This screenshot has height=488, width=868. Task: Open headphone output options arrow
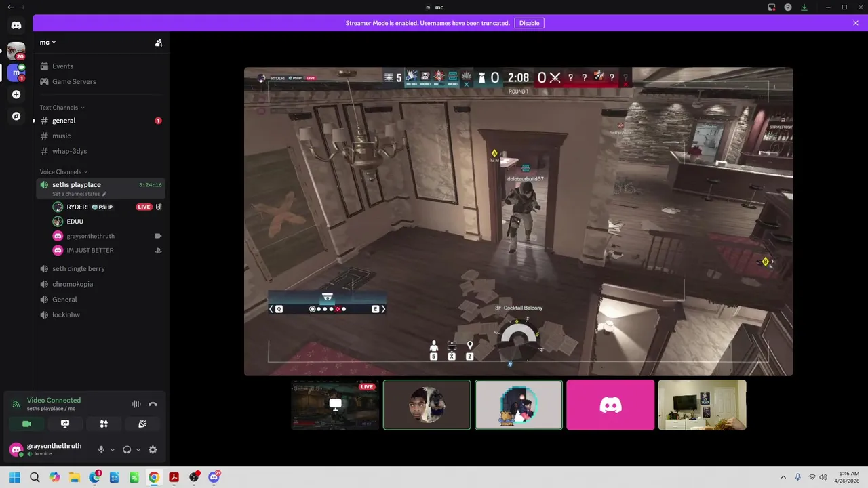[138, 449]
